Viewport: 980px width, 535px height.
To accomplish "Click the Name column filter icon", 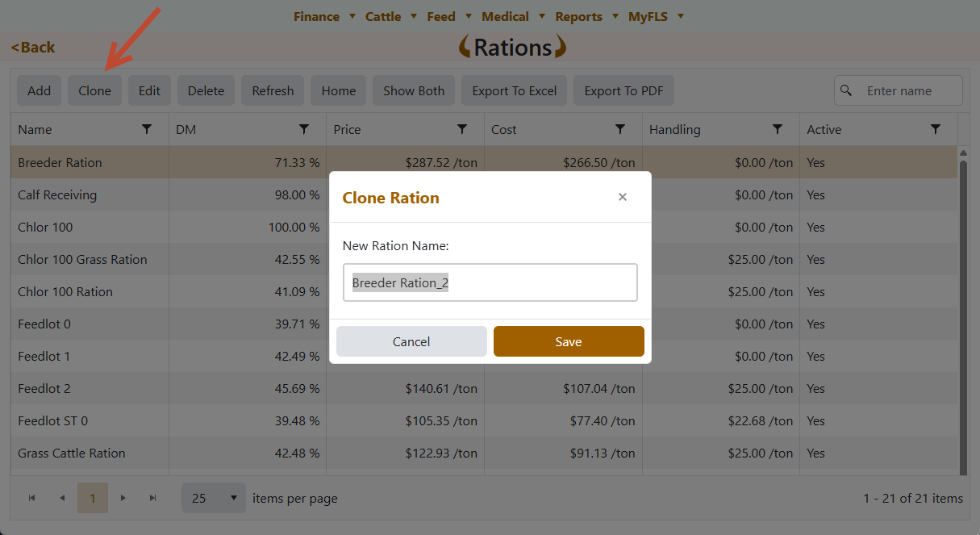I will [x=147, y=129].
